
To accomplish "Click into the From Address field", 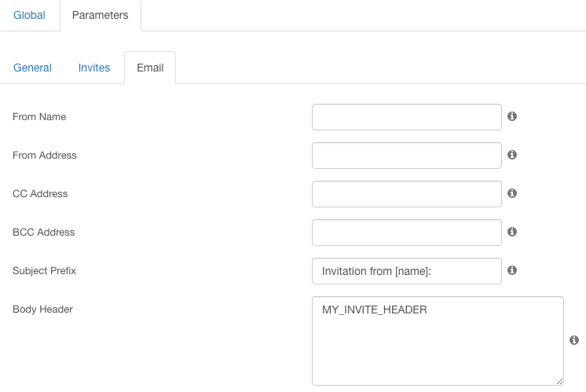I will pos(407,156).
